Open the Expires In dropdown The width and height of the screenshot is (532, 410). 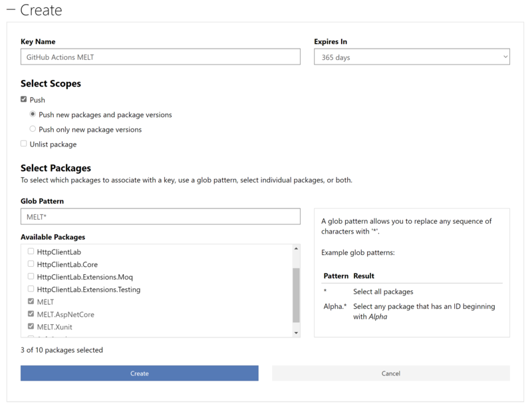click(412, 57)
